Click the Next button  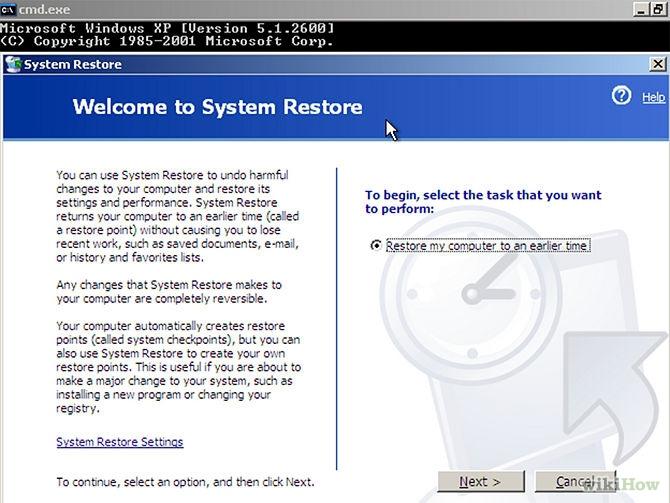point(481,482)
